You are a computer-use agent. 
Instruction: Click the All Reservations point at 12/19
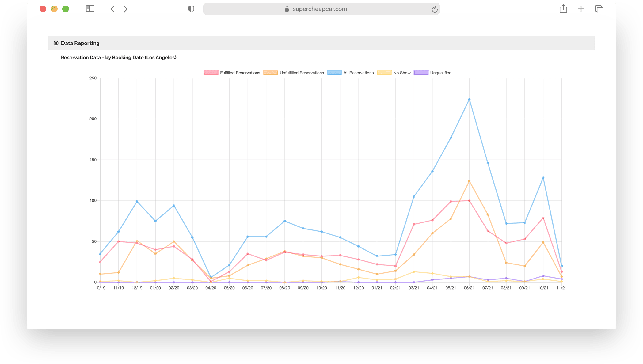[x=137, y=201]
